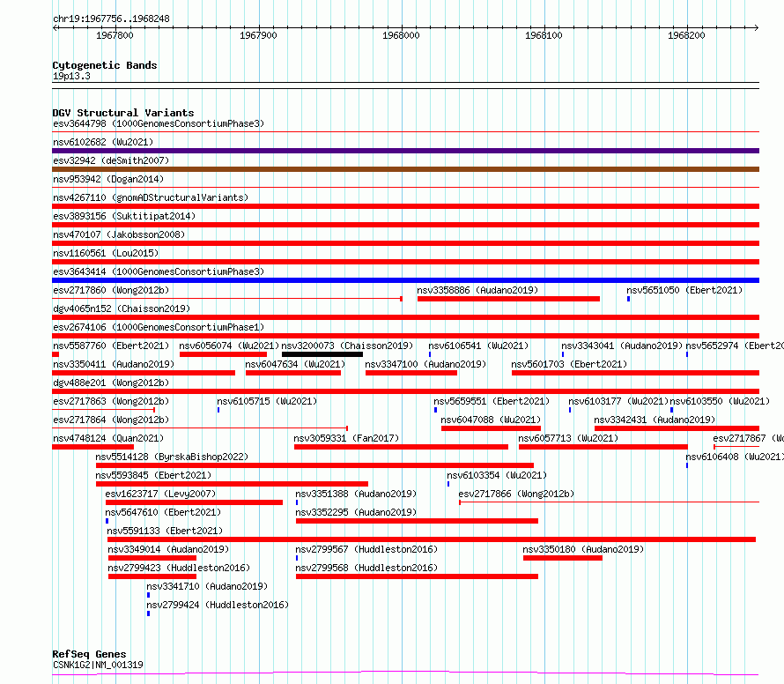
Task: Click the nsv5591133 (Ebert2021) label
Action: (165, 531)
